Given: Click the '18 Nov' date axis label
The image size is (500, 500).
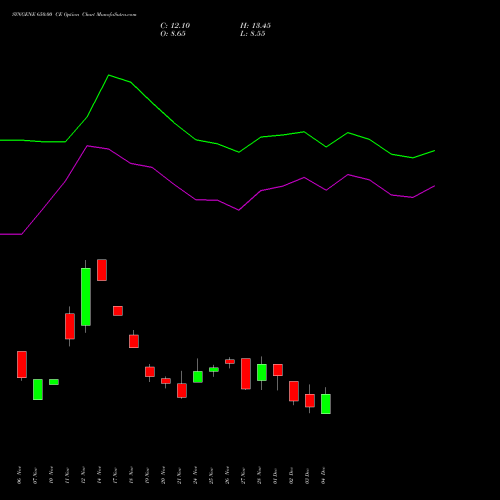Looking at the screenshot, I should pyautogui.click(x=131, y=475).
